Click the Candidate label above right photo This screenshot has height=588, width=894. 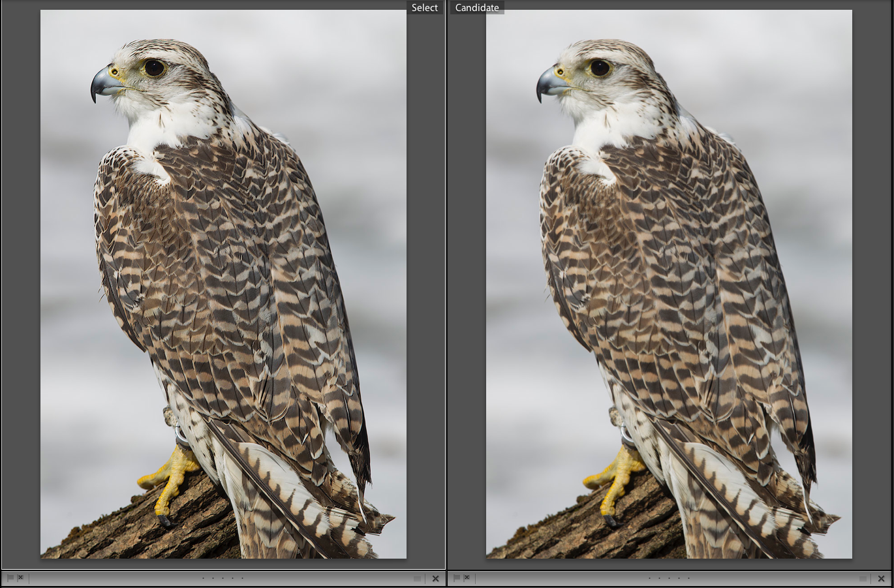(x=477, y=8)
